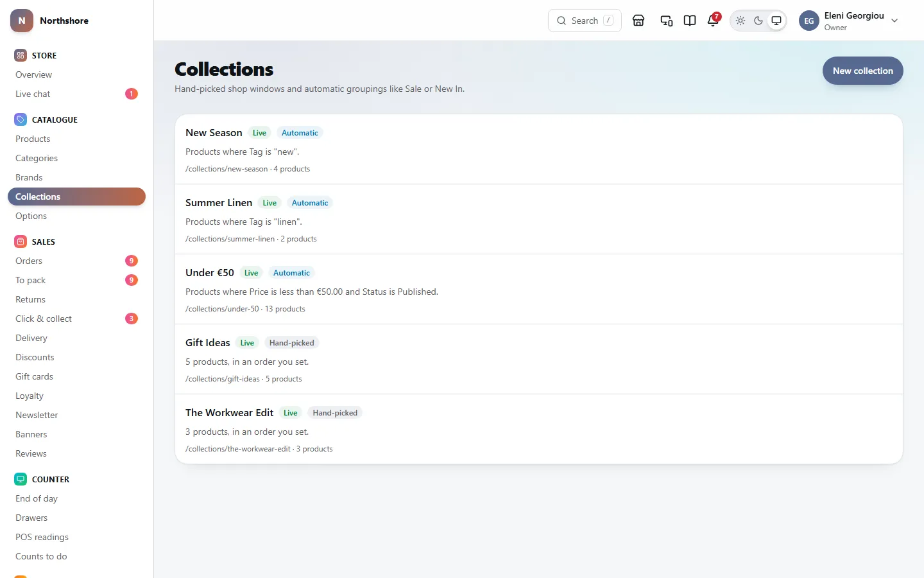Open Newsletter in sidebar
This screenshot has width=924, height=578.
click(76, 415)
